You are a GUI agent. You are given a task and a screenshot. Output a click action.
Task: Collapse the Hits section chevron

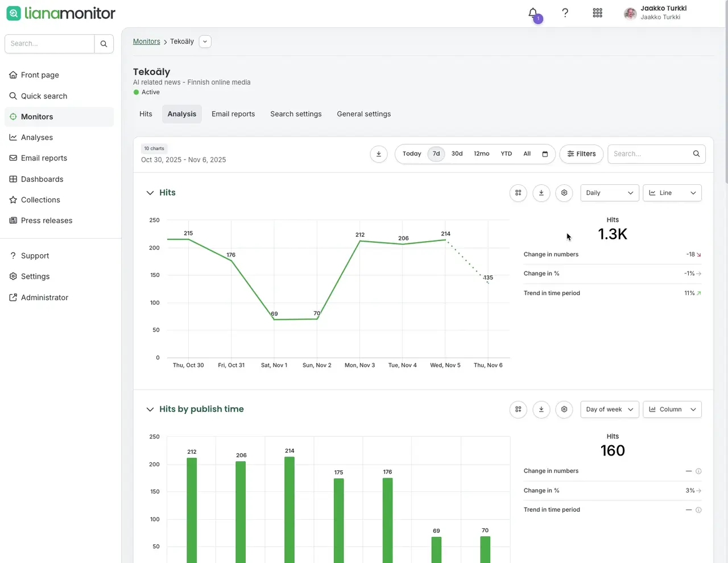[x=150, y=193]
